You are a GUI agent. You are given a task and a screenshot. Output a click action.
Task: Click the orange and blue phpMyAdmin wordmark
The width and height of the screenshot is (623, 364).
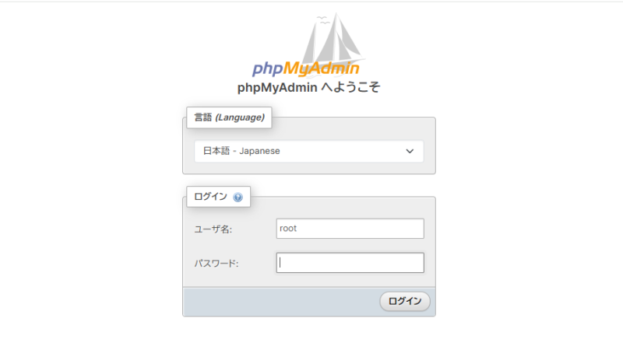pyautogui.click(x=305, y=68)
